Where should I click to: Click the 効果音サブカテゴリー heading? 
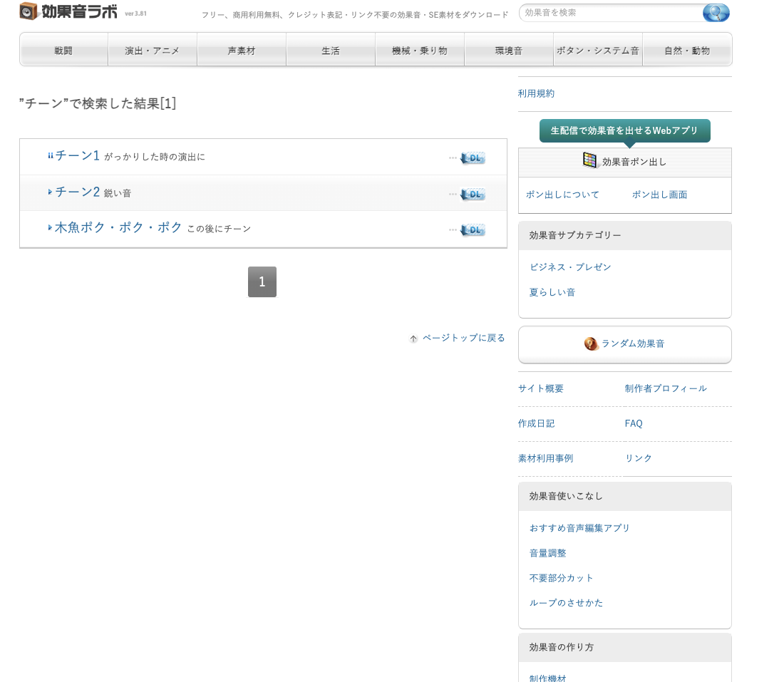tap(575, 235)
